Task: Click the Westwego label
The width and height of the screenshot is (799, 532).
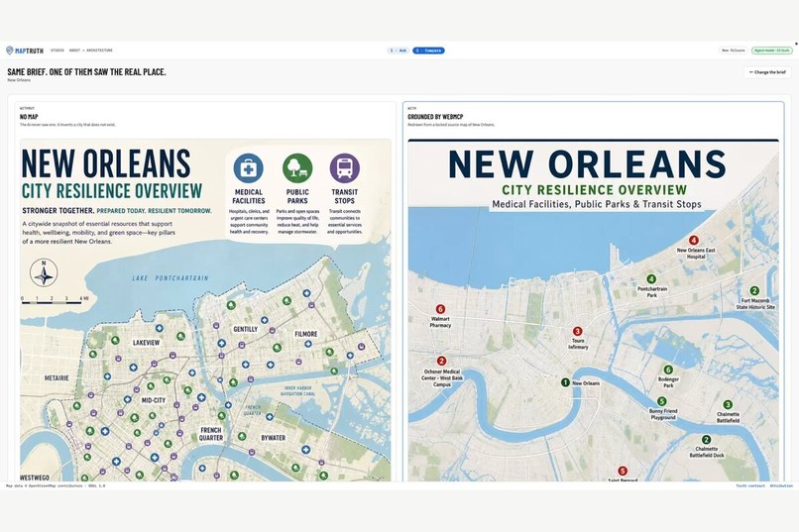Action: tap(35, 478)
